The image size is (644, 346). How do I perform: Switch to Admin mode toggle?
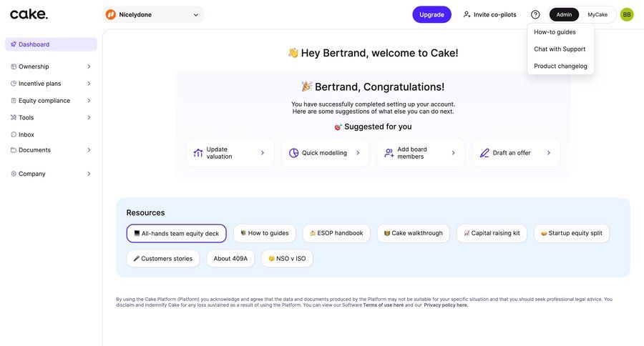pos(564,14)
